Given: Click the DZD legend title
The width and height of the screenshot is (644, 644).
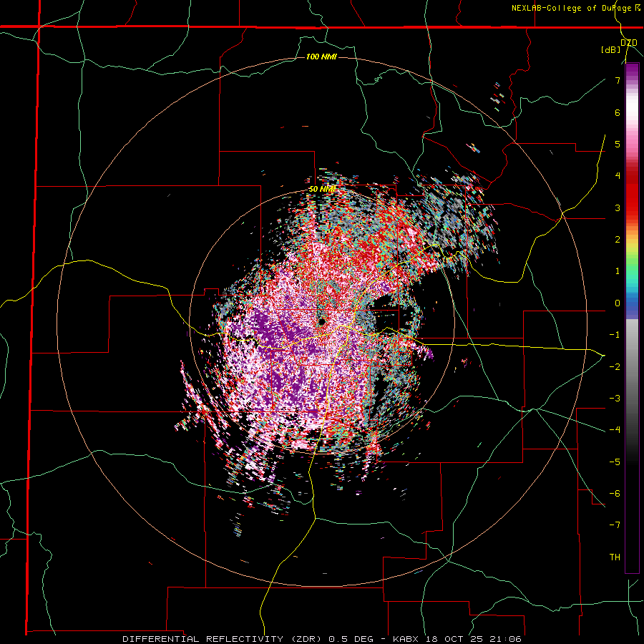Looking at the screenshot, I should click(629, 43).
